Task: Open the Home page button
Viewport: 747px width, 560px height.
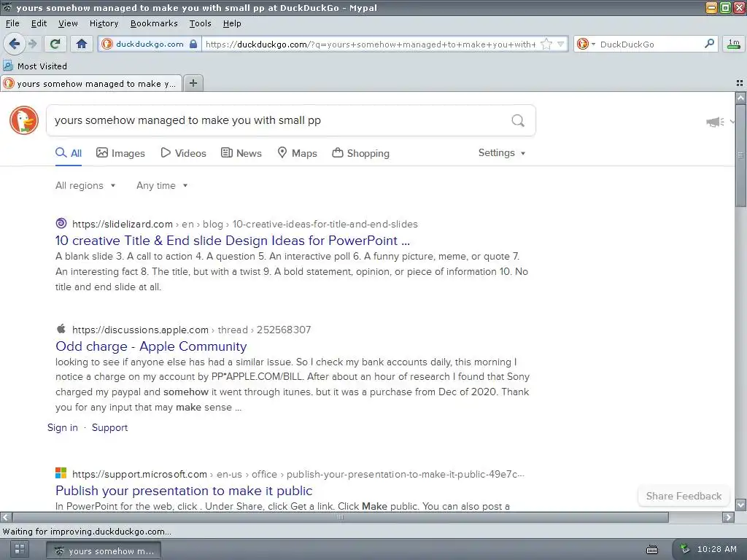Action: pyautogui.click(x=82, y=44)
